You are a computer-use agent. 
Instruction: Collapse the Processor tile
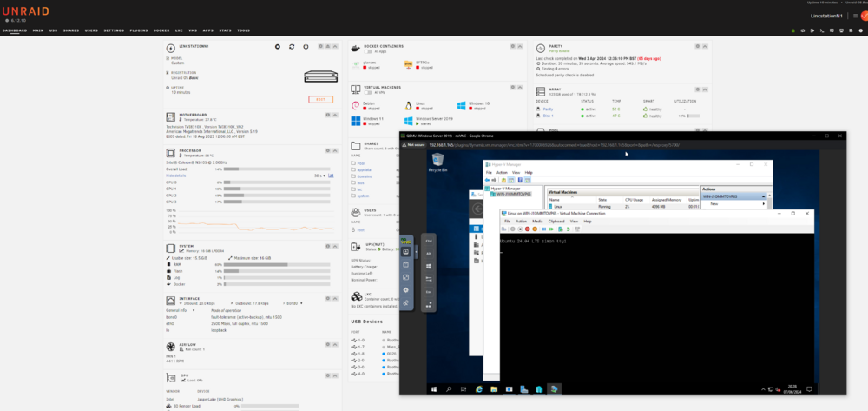tap(335, 150)
